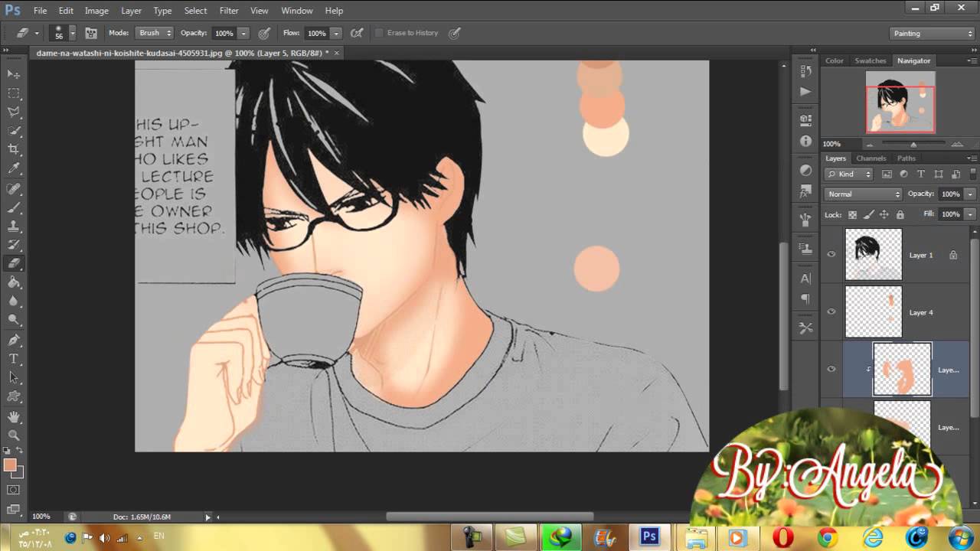The height and width of the screenshot is (551, 980).
Task: Hide Layer 4 visibility eye
Action: tap(831, 312)
